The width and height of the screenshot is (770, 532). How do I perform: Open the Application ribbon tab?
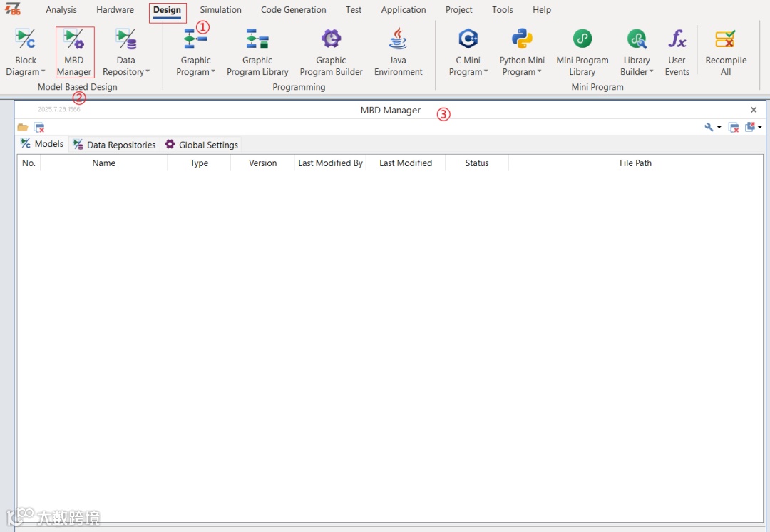click(404, 10)
